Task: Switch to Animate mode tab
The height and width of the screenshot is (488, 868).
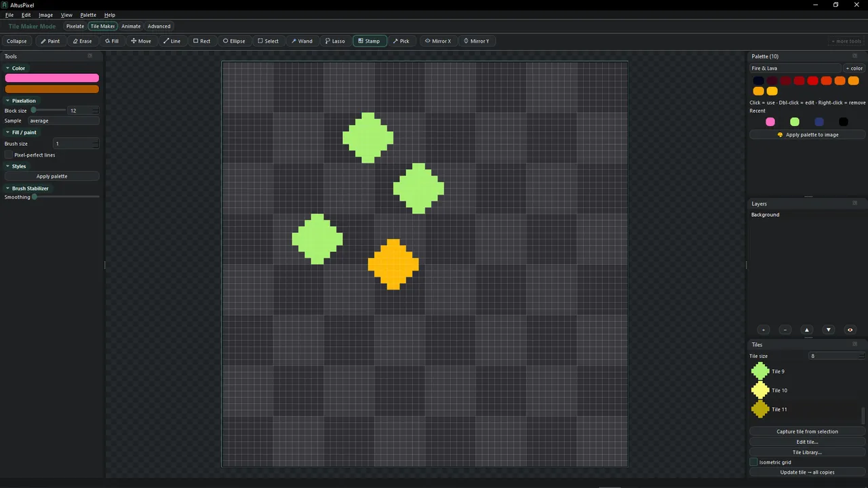Action: [131, 26]
